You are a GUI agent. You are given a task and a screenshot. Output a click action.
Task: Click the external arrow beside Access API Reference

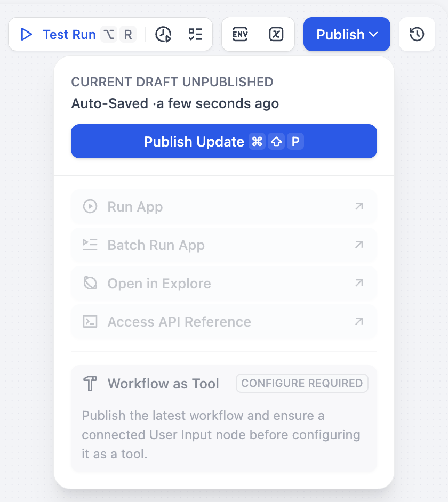[x=359, y=321]
